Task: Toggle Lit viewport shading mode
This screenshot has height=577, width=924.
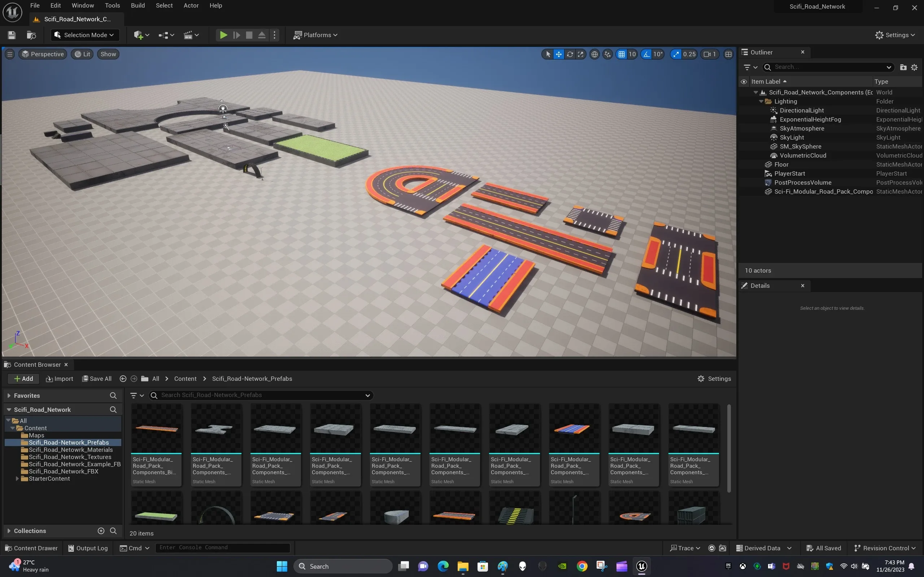Action: [x=82, y=54]
